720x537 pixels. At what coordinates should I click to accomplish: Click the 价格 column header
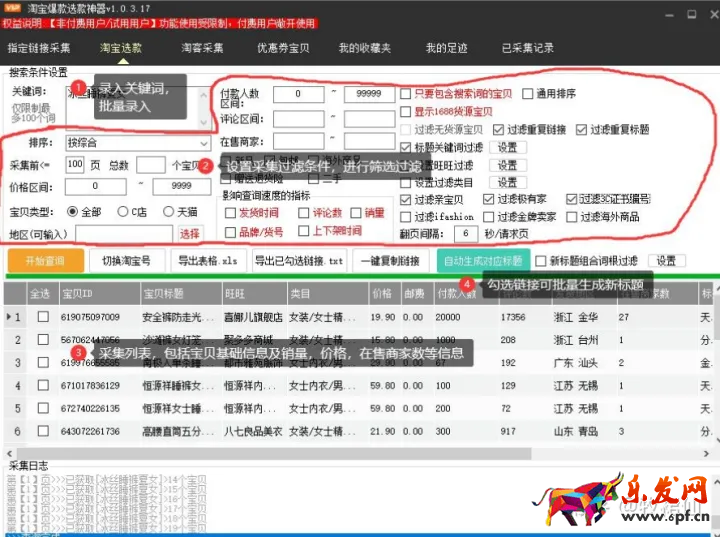coord(384,294)
